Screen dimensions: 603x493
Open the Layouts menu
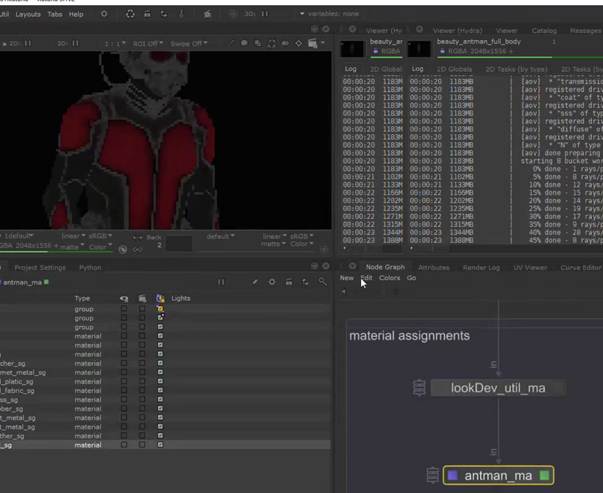pos(28,15)
